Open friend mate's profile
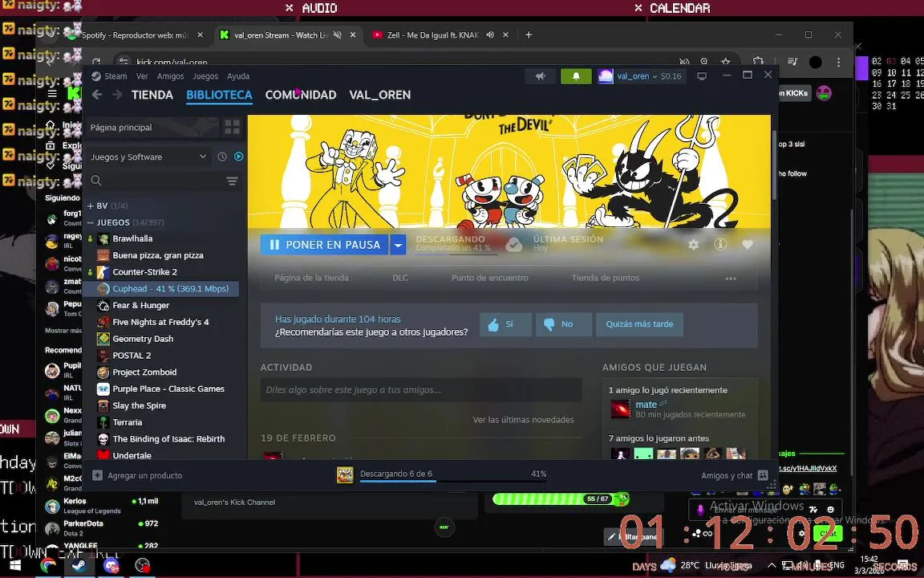Image resolution: width=924 pixels, height=578 pixels. [646, 405]
